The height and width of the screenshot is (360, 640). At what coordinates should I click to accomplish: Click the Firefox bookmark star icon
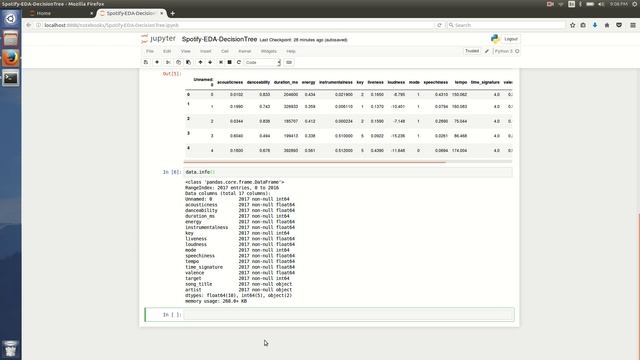tap(572, 25)
